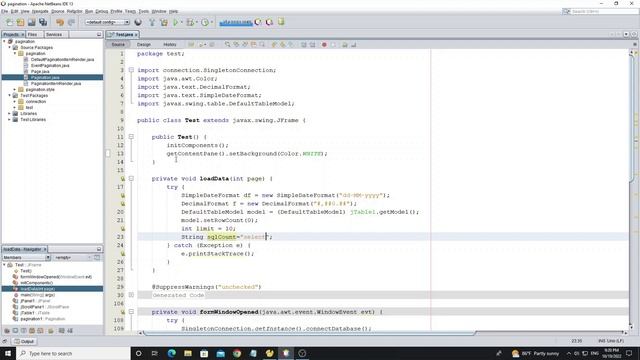Select the main method in the Navigator
The image size is (640, 360).
pyautogui.click(x=38, y=295)
